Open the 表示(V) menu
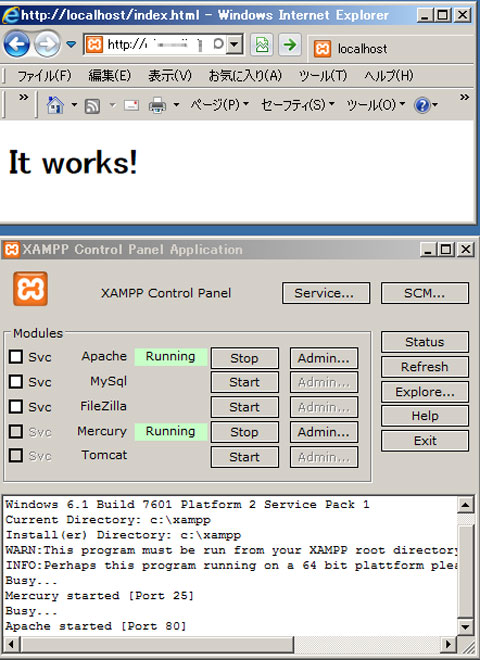 170,76
